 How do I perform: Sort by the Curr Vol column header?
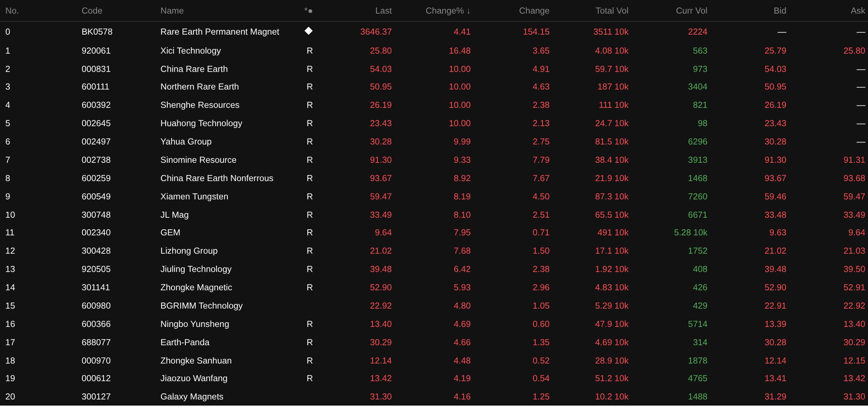click(x=691, y=11)
